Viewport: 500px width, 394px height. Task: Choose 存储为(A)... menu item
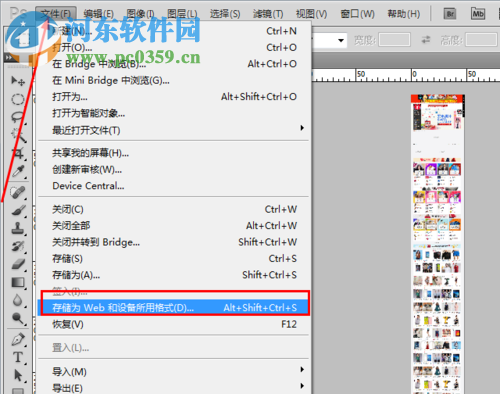[173, 275]
